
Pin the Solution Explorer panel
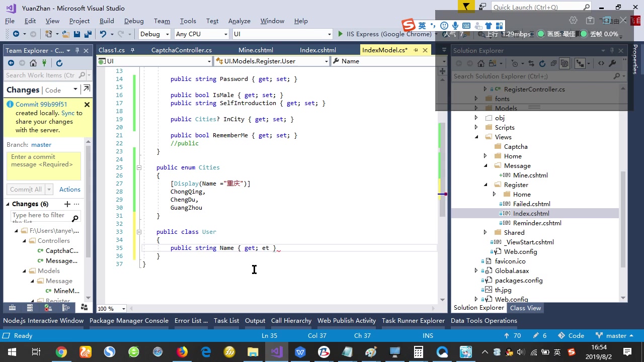click(612, 50)
